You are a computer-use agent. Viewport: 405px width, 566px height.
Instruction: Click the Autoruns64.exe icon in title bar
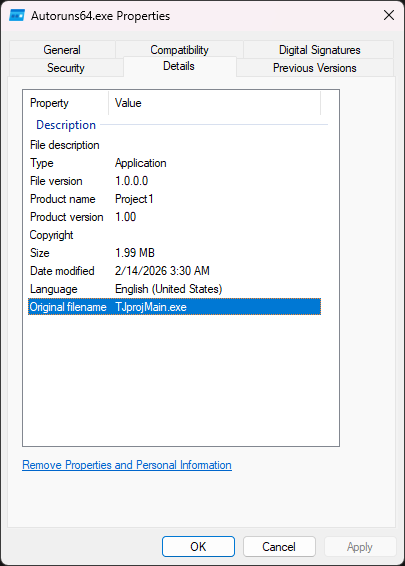point(17,16)
